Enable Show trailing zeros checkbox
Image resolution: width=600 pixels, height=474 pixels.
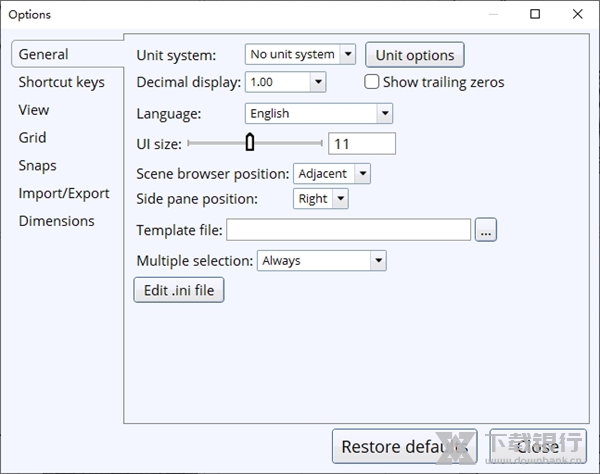pos(373,82)
